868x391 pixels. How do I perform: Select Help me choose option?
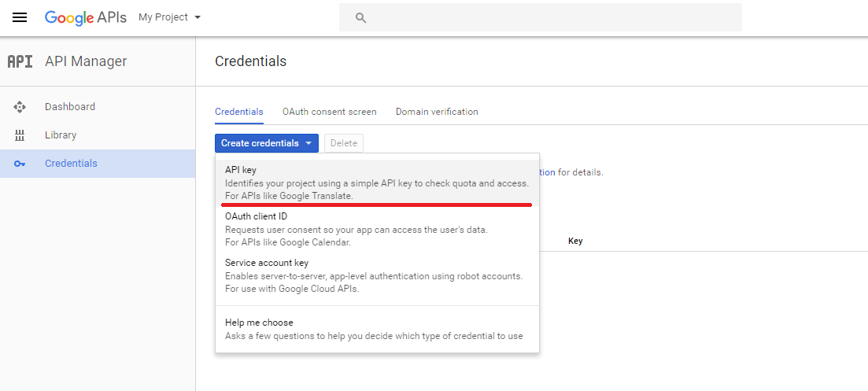pyautogui.click(x=378, y=329)
